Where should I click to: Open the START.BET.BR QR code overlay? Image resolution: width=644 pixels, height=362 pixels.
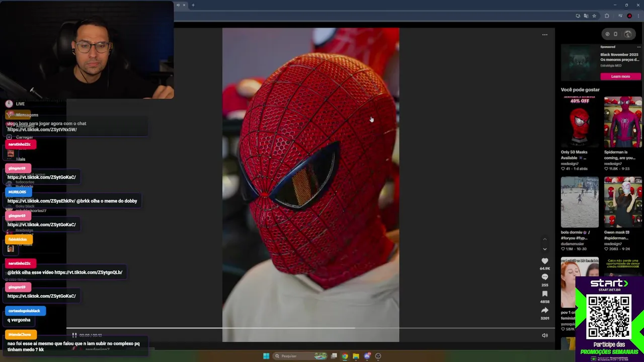609,317
